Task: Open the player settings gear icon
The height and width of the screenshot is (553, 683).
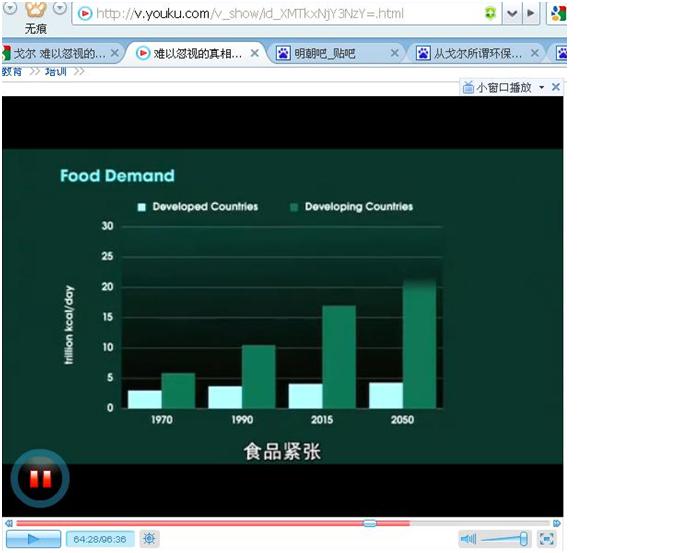Action: click(149, 539)
